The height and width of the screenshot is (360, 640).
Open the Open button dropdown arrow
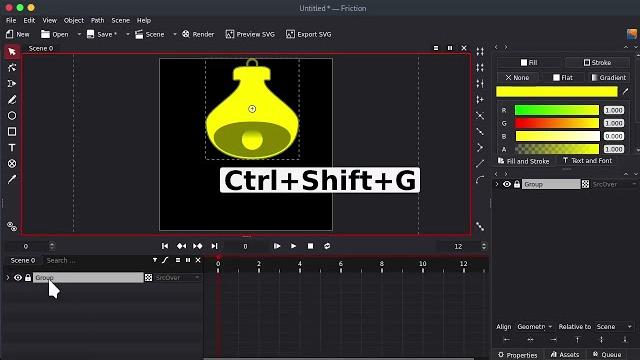coord(79,34)
